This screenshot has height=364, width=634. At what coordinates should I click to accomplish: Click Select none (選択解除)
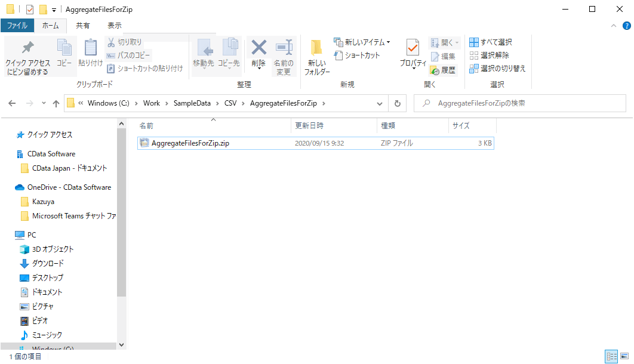click(490, 55)
